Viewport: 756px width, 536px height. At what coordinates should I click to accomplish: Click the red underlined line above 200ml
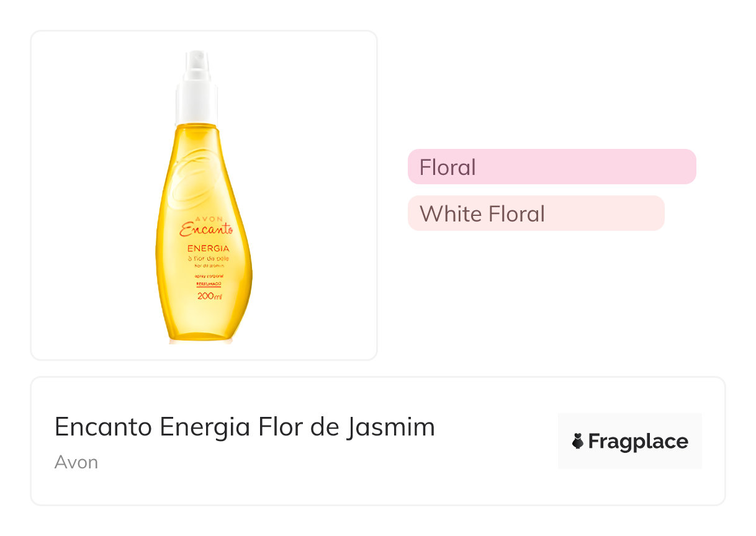[x=209, y=284]
